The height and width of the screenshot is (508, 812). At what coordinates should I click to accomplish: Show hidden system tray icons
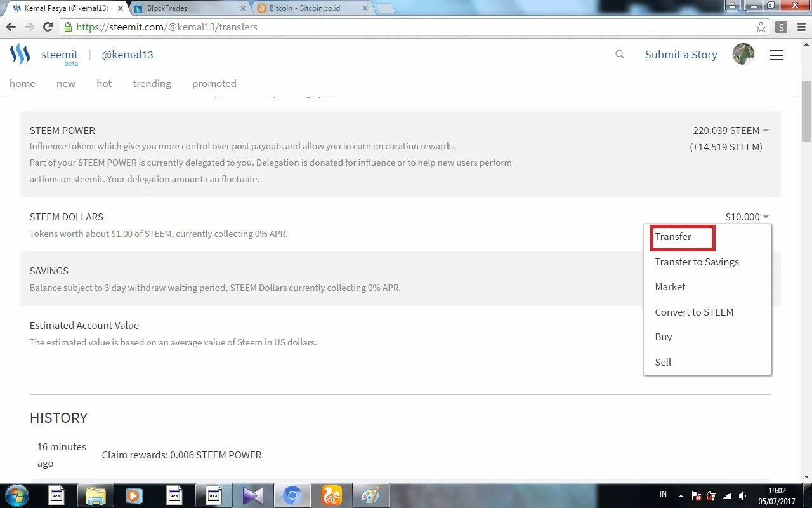681,496
